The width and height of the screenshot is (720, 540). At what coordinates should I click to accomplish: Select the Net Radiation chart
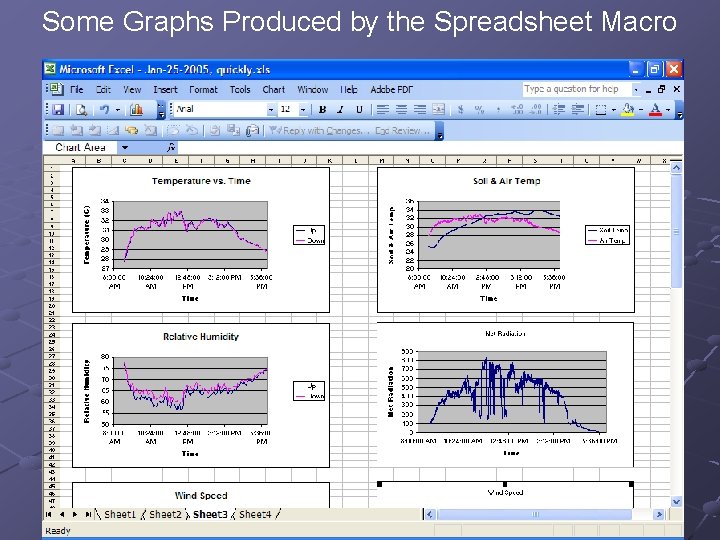tap(505, 395)
